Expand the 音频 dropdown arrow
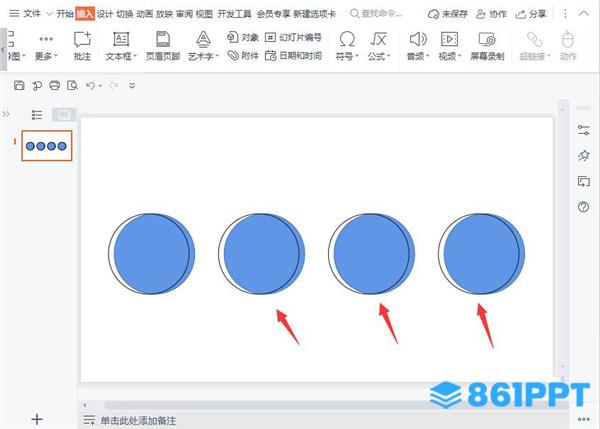Image resolution: width=600 pixels, height=429 pixels. point(427,56)
